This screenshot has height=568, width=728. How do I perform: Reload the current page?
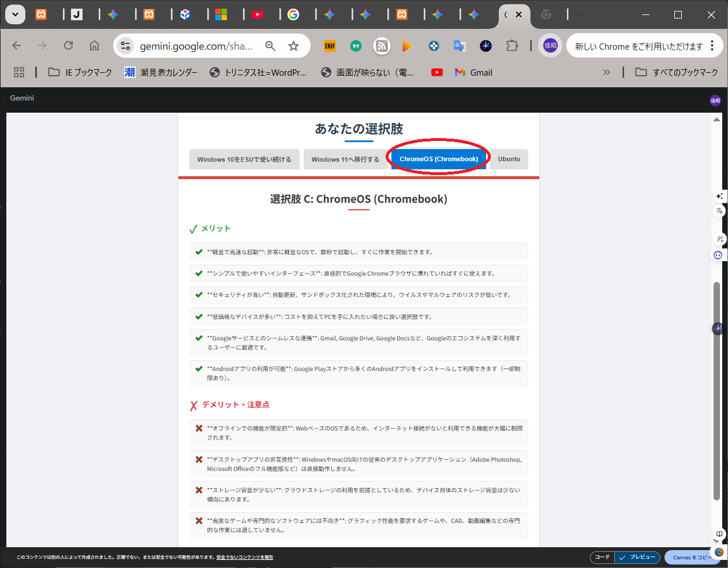tap(68, 46)
